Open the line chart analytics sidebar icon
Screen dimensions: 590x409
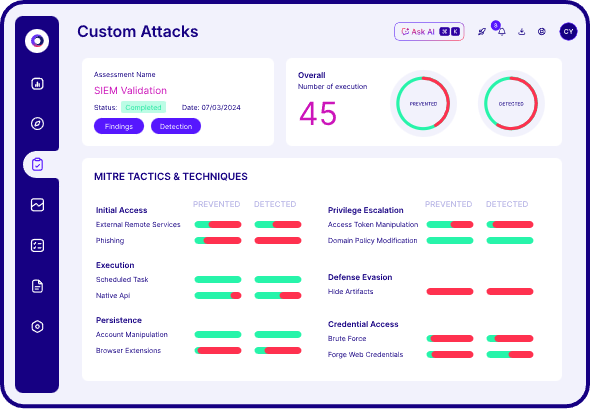coord(37,205)
